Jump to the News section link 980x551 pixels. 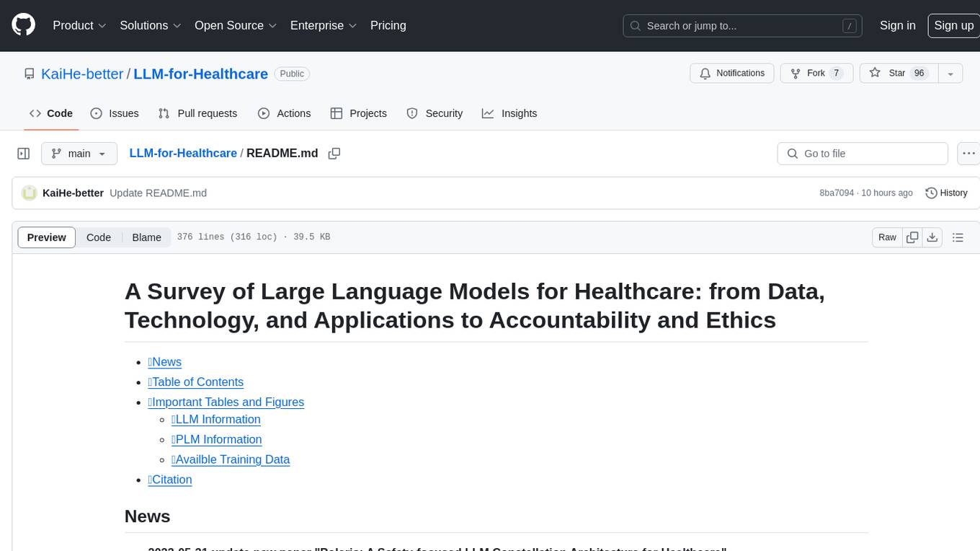pyautogui.click(x=164, y=362)
